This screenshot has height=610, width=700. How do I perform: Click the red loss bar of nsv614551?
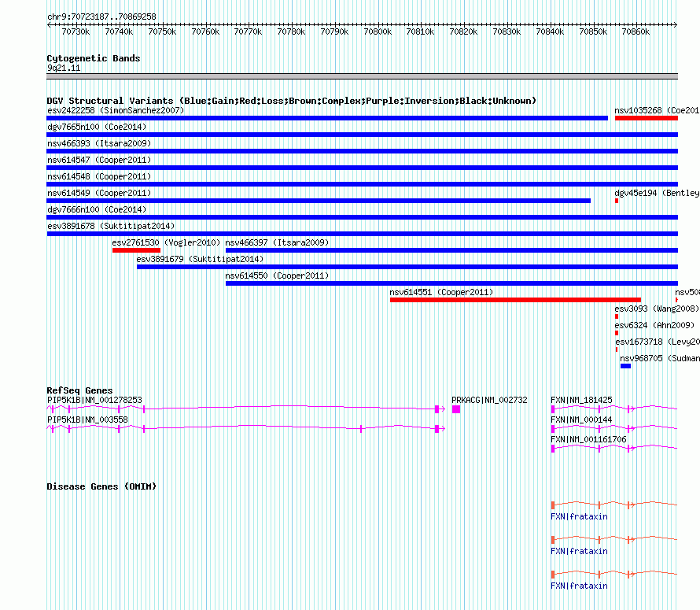click(x=516, y=300)
